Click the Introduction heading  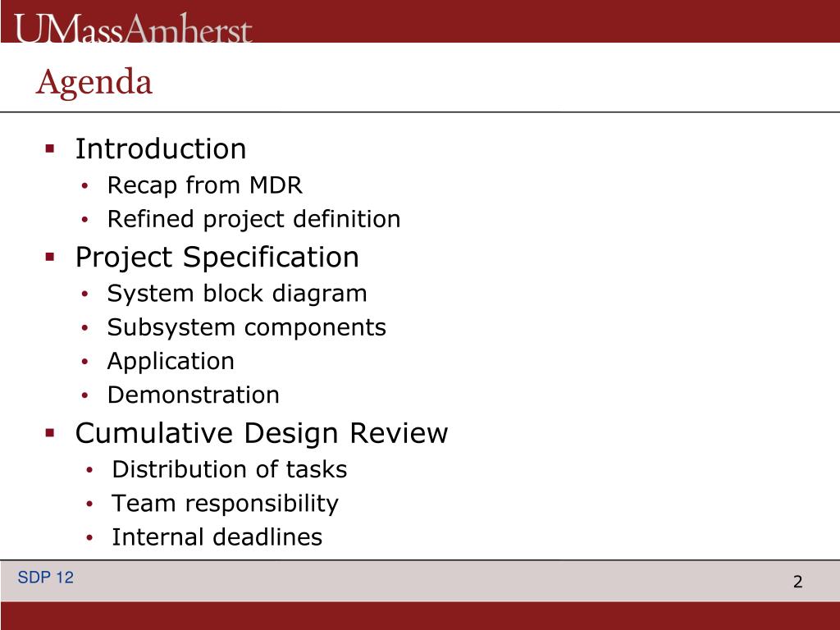coord(161,148)
